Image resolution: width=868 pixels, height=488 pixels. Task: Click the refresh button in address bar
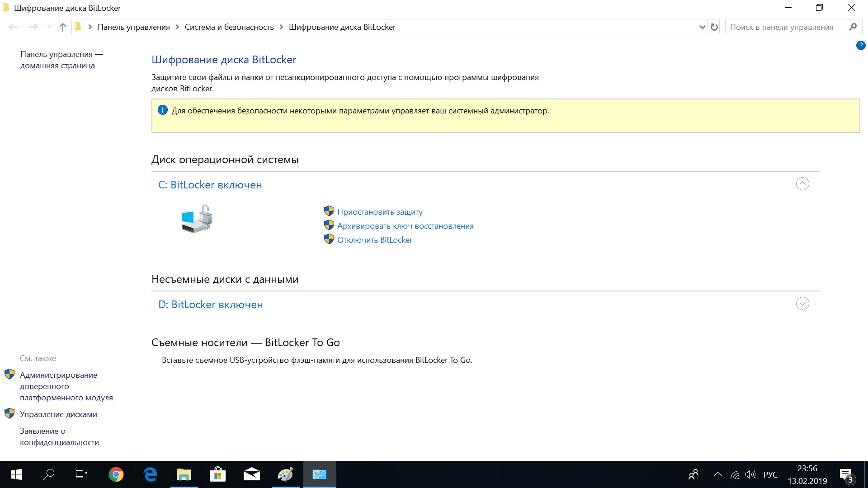pyautogui.click(x=714, y=27)
